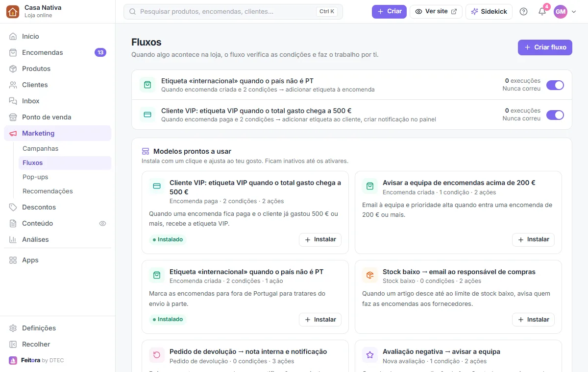This screenshot has height=372, width=588.
Task: Click Ver site button
Action: pos(436,11)
